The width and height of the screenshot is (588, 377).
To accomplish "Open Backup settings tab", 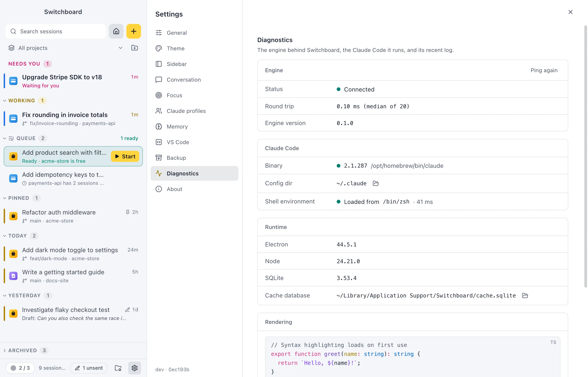I will click(x=195, y=158).
